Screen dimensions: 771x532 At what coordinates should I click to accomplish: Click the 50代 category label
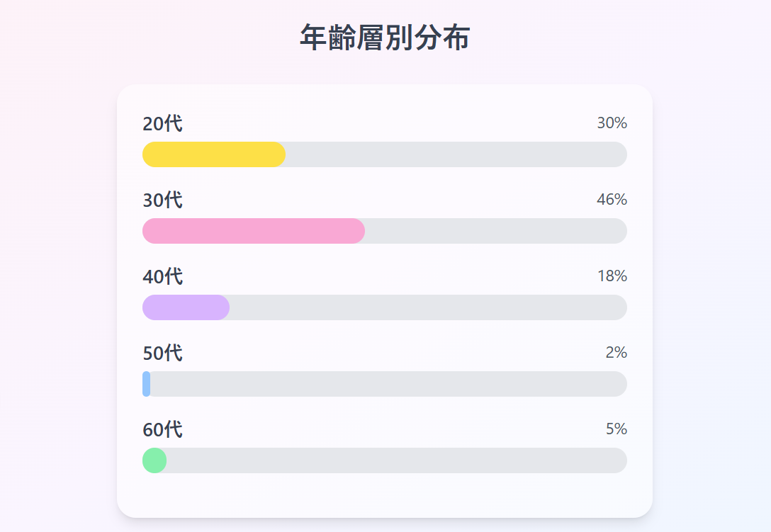(x=162, y=353)
